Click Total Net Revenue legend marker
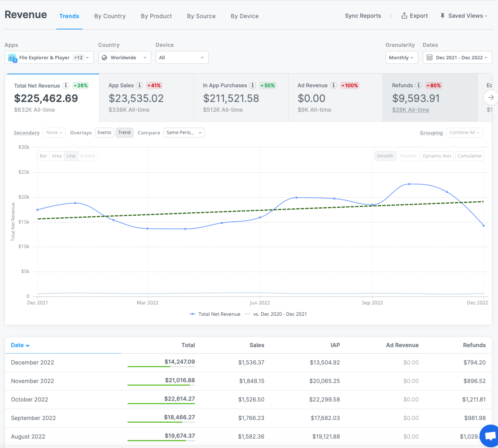This screenshot has width=498, height=448. point(192,314)
